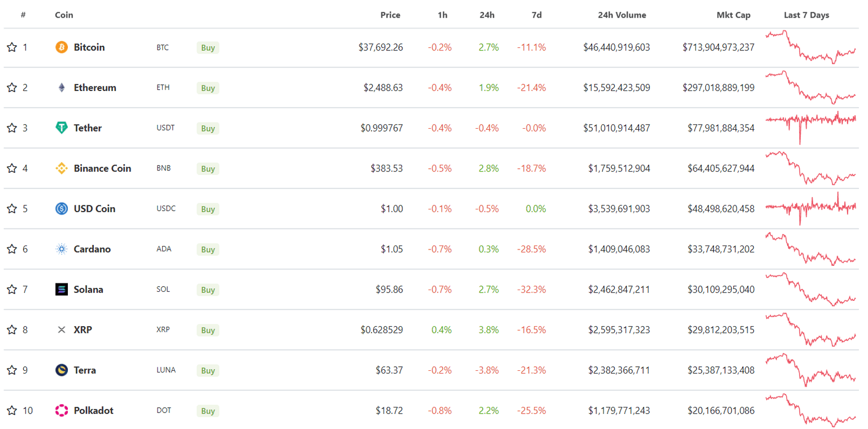Screen dimensions: 868x429
Task: Sort table by Price column header
Action: 390,15
